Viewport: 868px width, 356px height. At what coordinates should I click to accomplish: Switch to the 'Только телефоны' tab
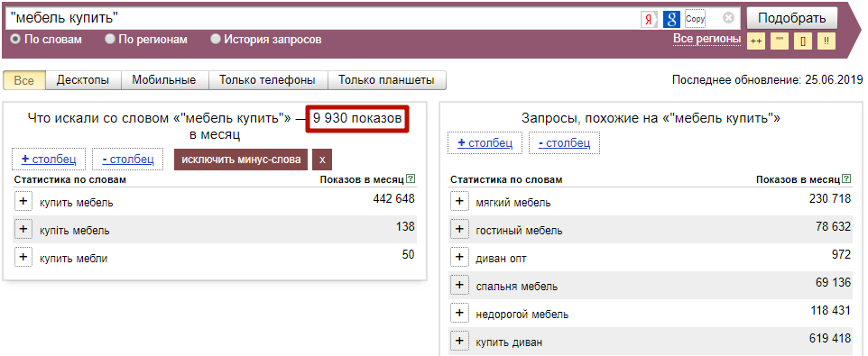pyautogui.click(x=267, y=80)
